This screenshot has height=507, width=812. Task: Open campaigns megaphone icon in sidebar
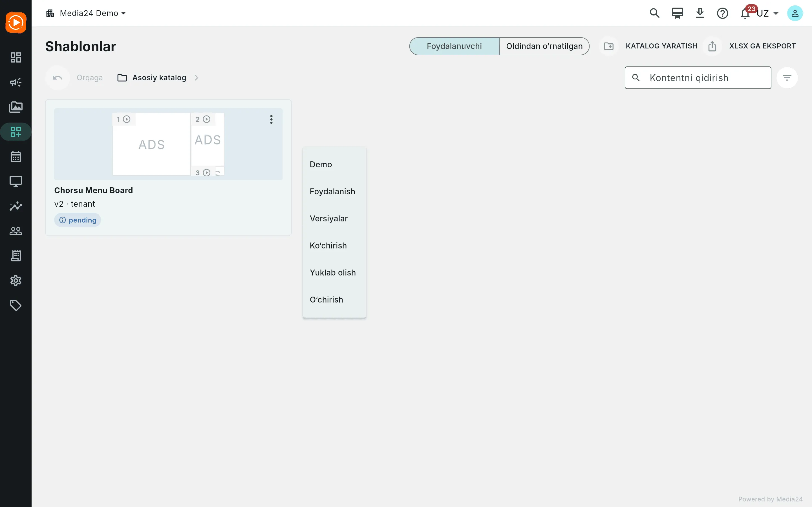pos(16,82)
